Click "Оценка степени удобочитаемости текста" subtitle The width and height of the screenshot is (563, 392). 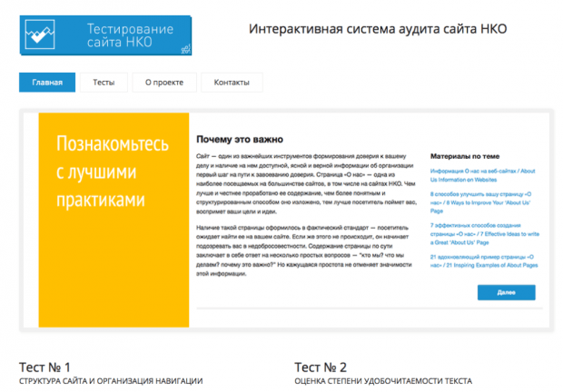[383, 381]
